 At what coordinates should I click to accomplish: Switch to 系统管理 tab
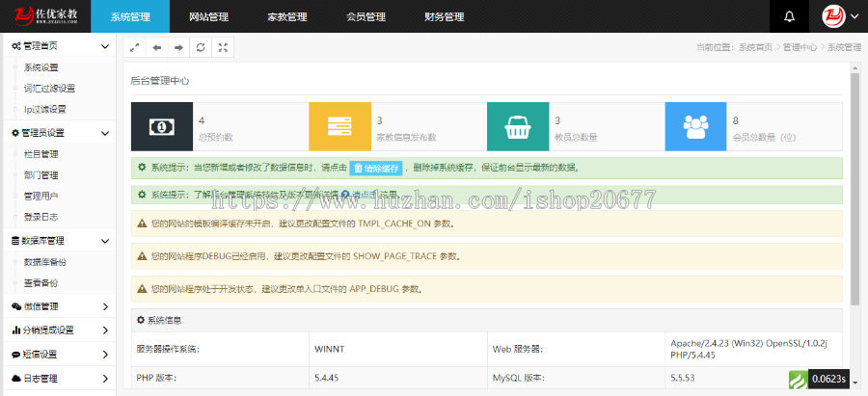(130, 16)
